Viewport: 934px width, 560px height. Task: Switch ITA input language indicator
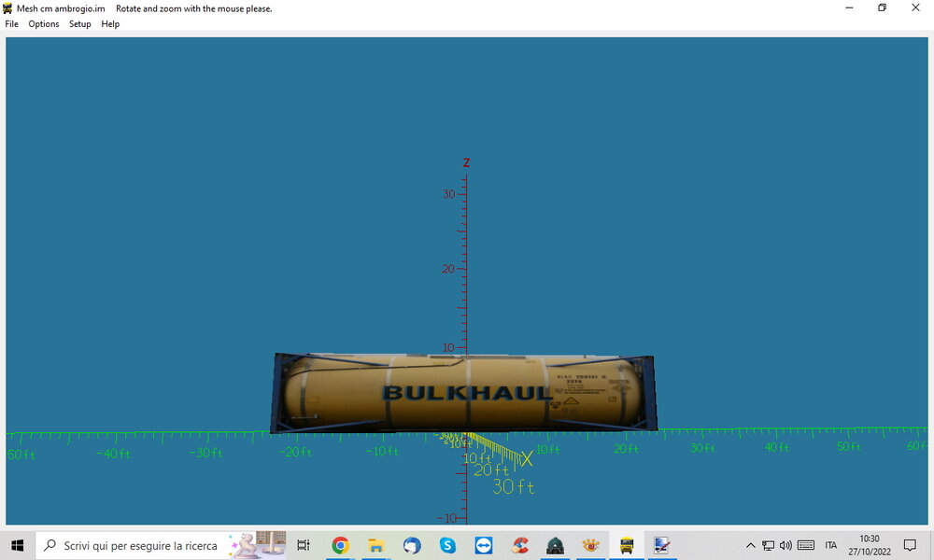pyautogui.click(x=831, y=545)
